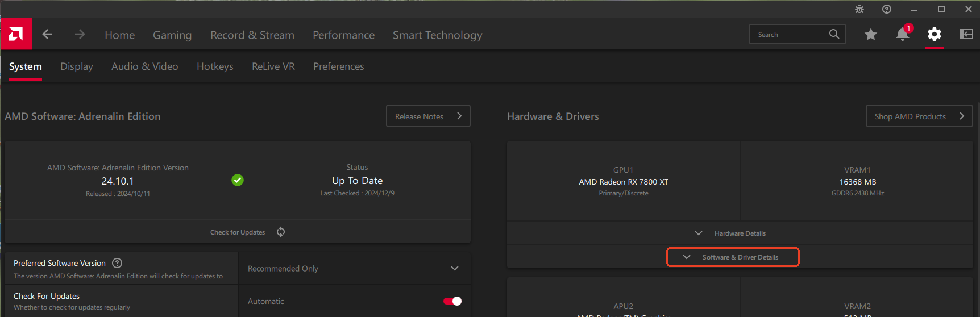
Task: Click the Preferred Software Version help icon
Action: (117, 263)
